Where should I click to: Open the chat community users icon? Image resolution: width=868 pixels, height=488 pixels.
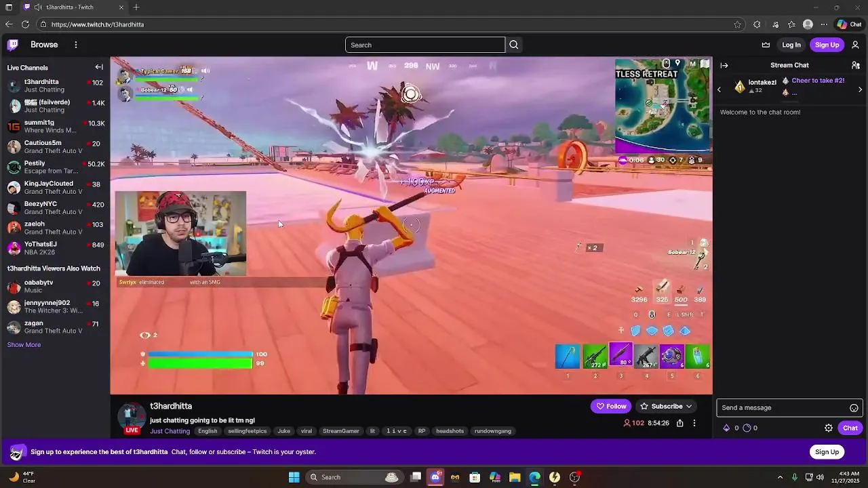coord(856,66)
